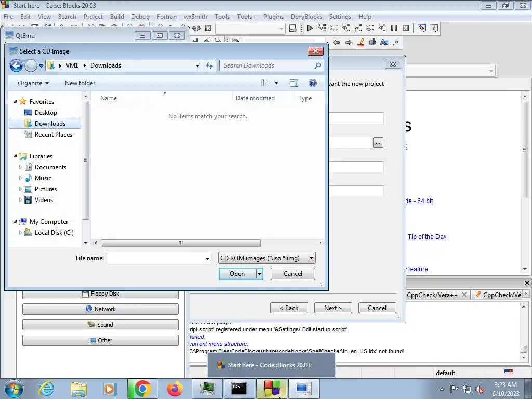Click the Step into instruction icon
532x399 pixels.
click(382, 28)
